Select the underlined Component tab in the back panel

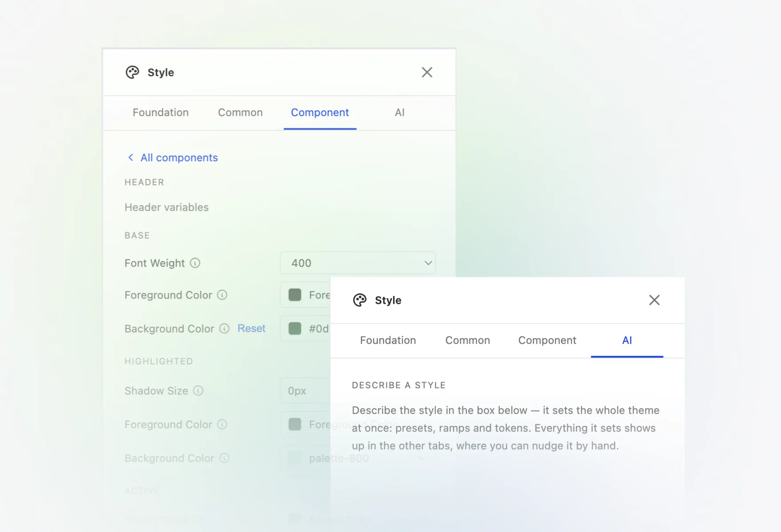tap(320, 113)
